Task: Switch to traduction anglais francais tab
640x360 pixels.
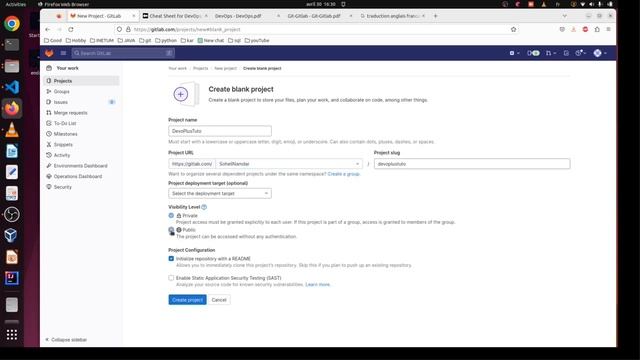Action: coord(392,16)
